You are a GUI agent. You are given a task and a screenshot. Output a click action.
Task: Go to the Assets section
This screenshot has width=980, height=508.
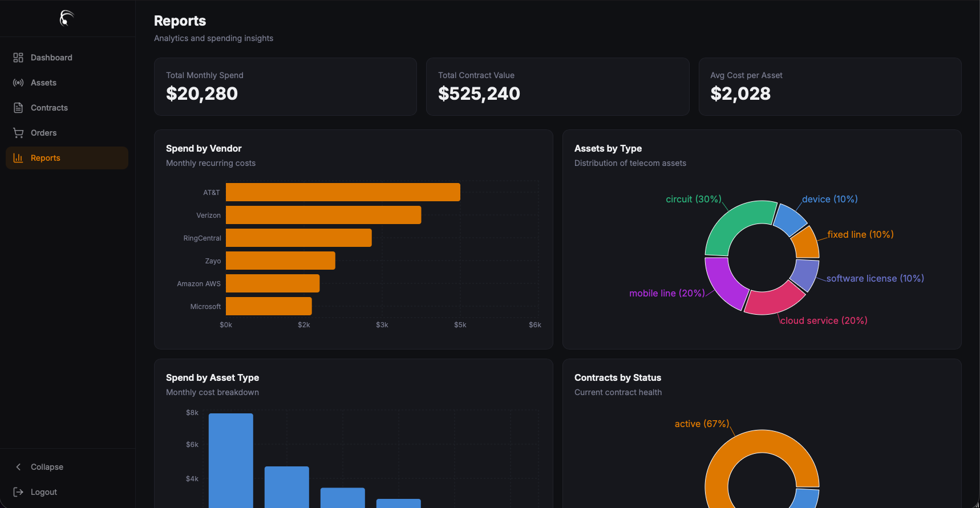coord(67,83)
